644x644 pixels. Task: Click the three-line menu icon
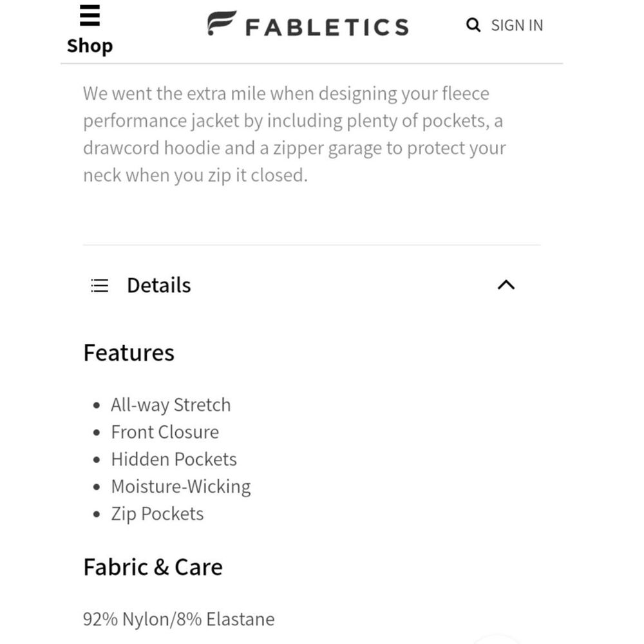click(x=88, y=16)
